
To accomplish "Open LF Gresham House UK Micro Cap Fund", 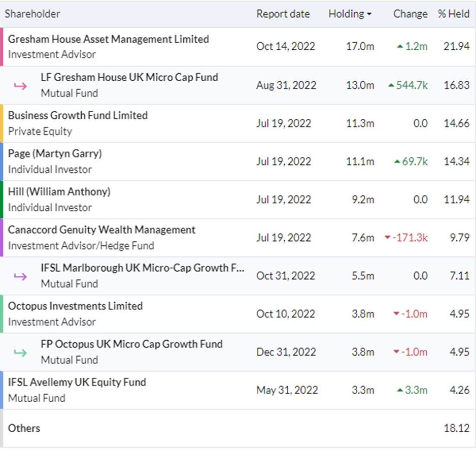I will (129, 78).
